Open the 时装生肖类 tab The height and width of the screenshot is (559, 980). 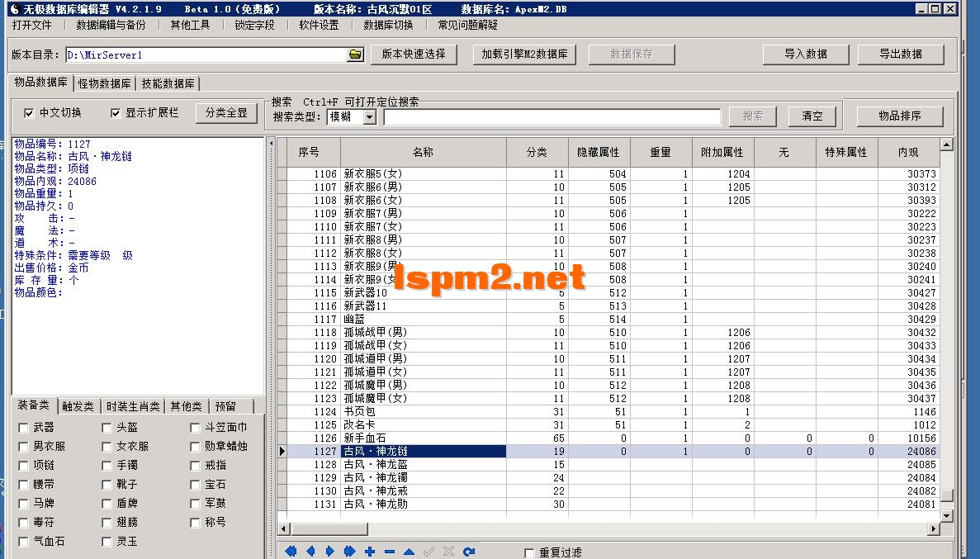(132, 406)
